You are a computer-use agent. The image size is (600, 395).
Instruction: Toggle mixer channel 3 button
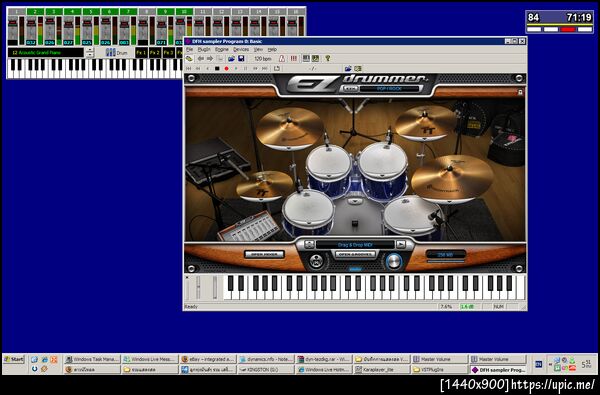pos(54,12)
